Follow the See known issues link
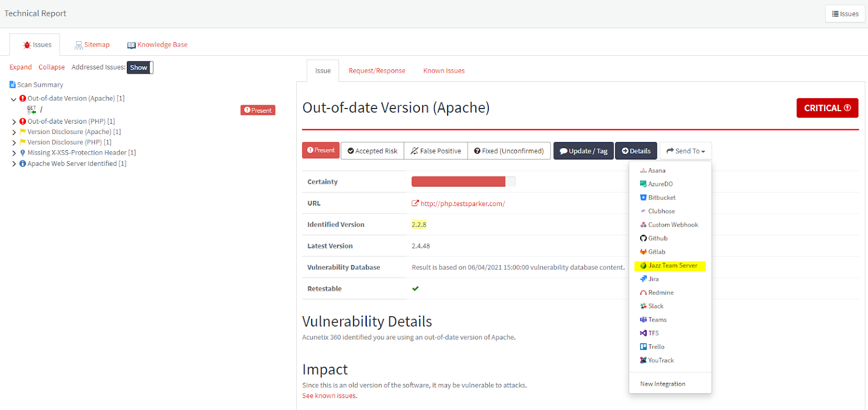868x410 pixels. (x=330, y=395)
